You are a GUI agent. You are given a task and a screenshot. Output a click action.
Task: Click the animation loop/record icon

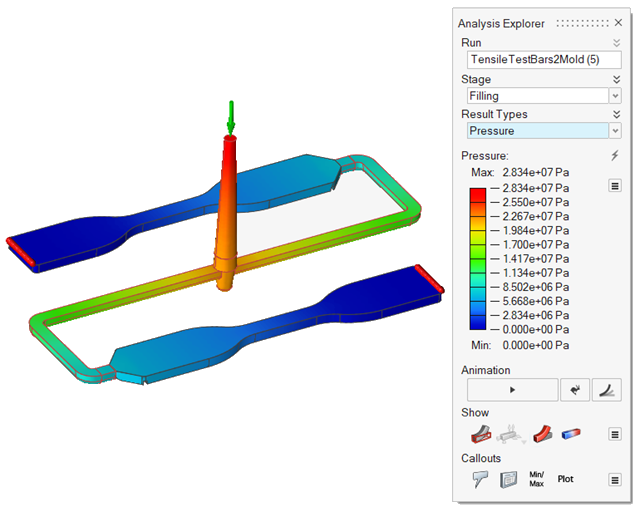coord(576,390)
